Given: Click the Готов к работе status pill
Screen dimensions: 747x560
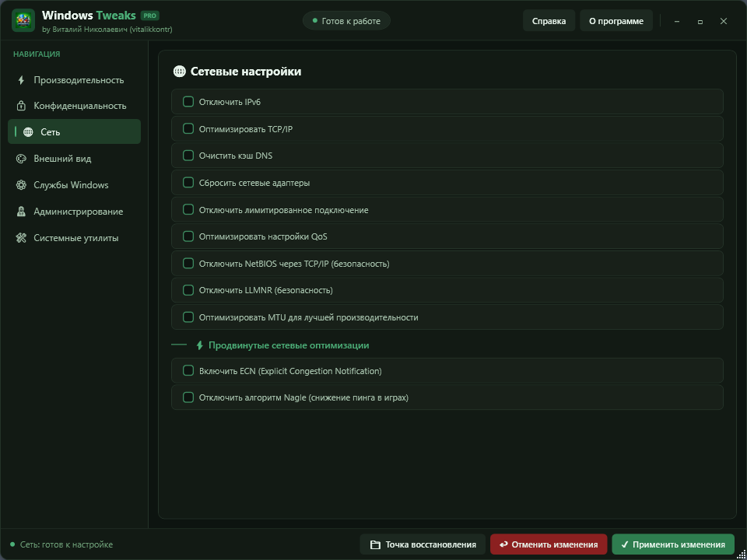Looking at the screenshot, I should (x=346, y=21).
